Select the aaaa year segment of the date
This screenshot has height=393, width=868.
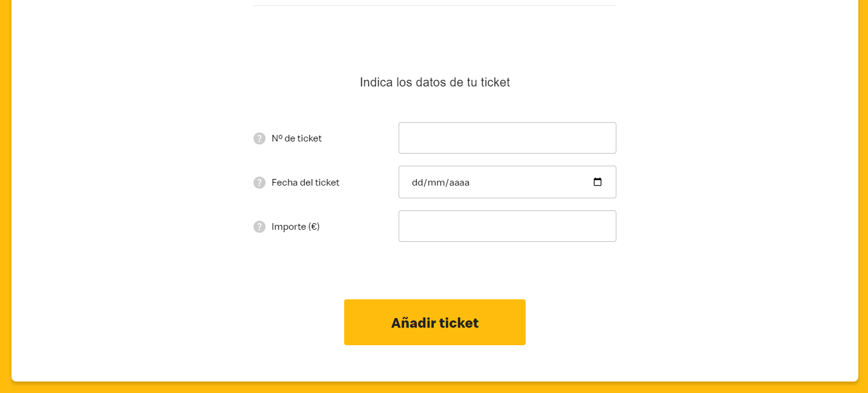point(459,183)
